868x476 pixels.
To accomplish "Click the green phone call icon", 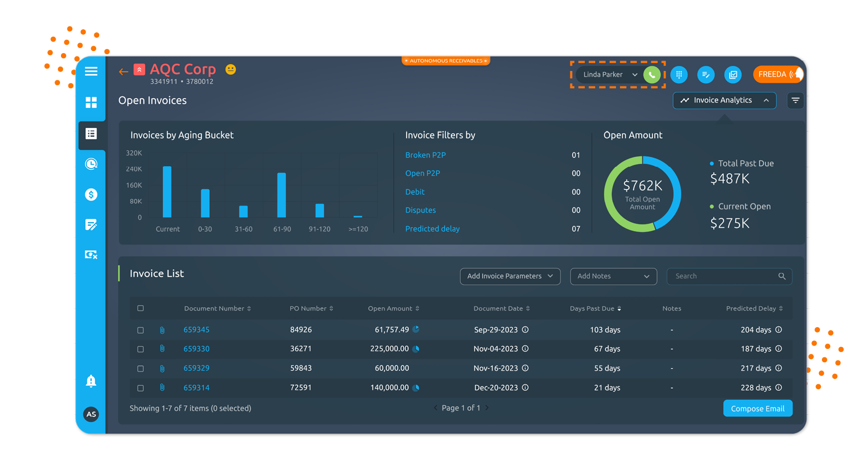I will [652, 75].
